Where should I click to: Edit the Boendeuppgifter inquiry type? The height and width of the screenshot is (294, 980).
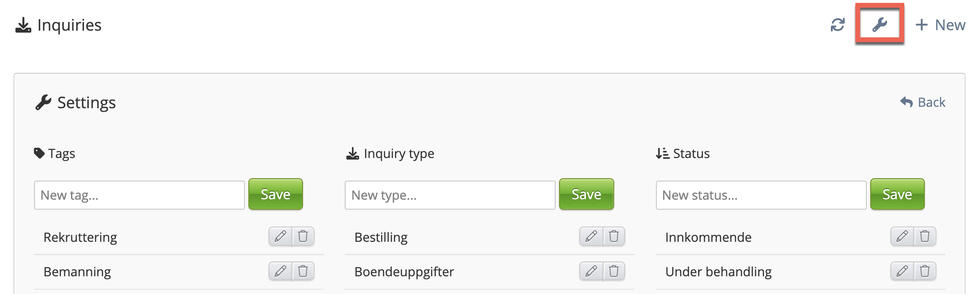click(x=591, y=271)
